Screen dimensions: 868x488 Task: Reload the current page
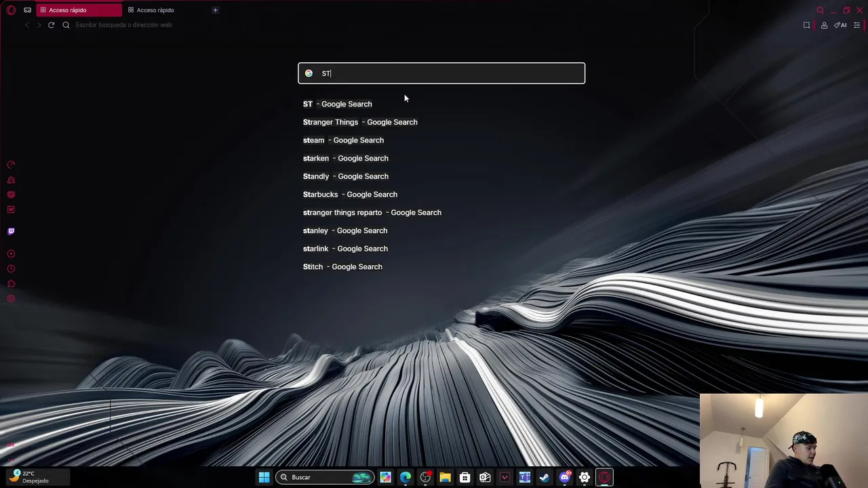(x=51, y=25)
